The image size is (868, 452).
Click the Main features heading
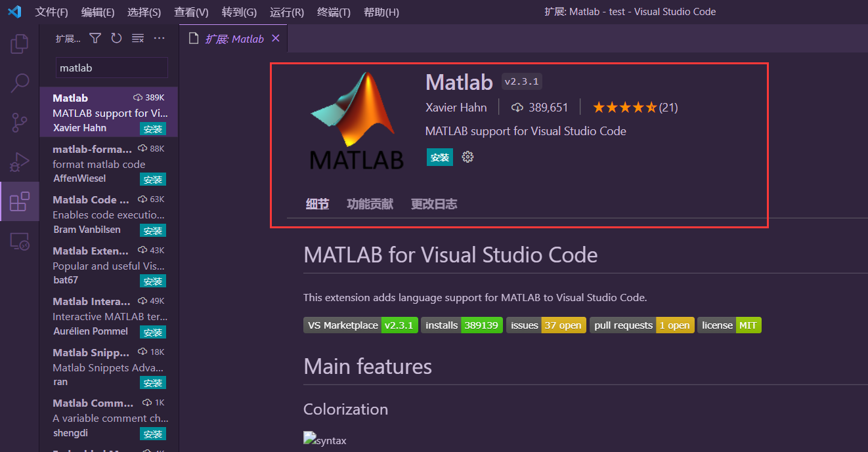[x=368, y=366]
